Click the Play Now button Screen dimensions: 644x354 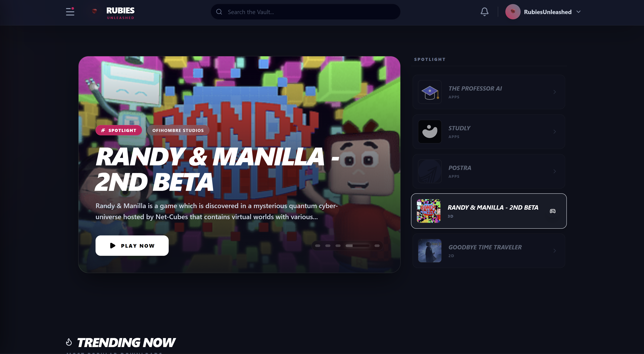(x=132, y=246)
